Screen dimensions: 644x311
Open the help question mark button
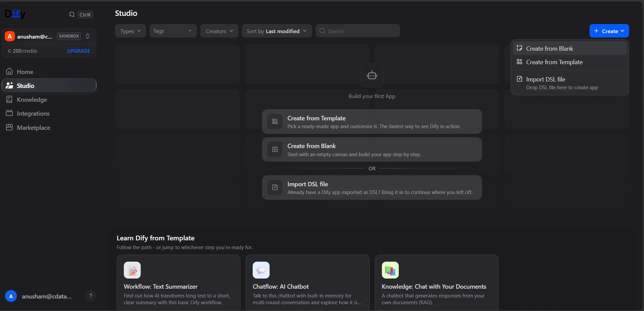(x=90, y=296)
